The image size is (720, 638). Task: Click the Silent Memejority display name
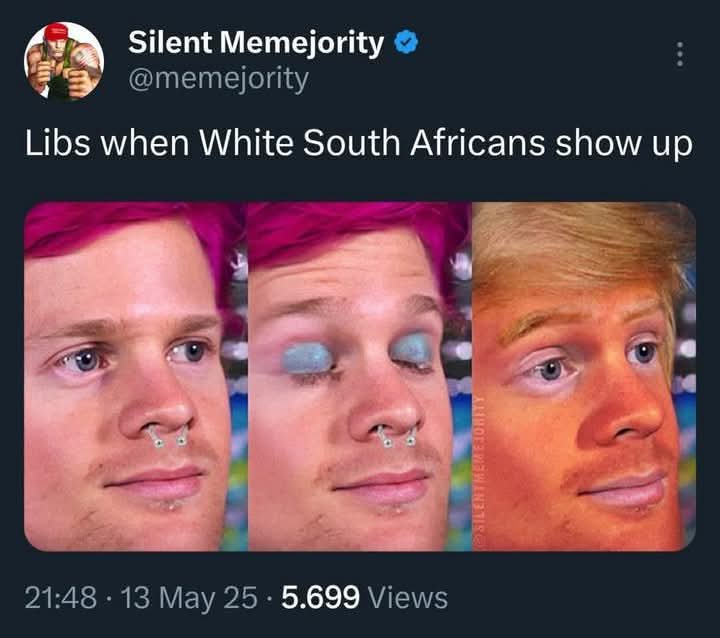tap(256, 42)
